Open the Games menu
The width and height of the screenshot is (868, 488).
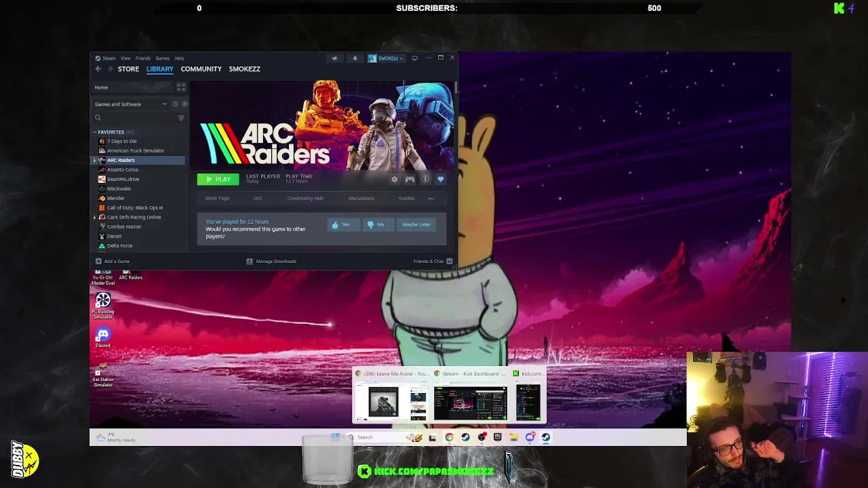click(x=162, y=58)
